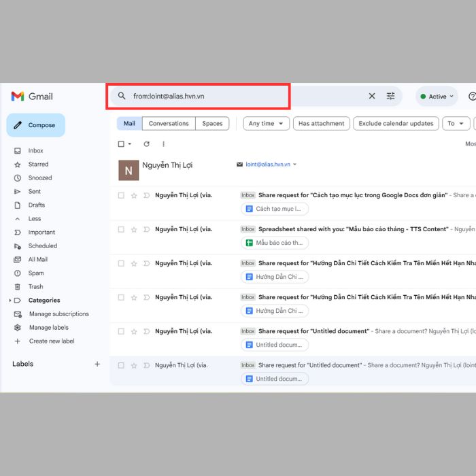Mark the Cách tạo mục lục email important

[147, 196]
